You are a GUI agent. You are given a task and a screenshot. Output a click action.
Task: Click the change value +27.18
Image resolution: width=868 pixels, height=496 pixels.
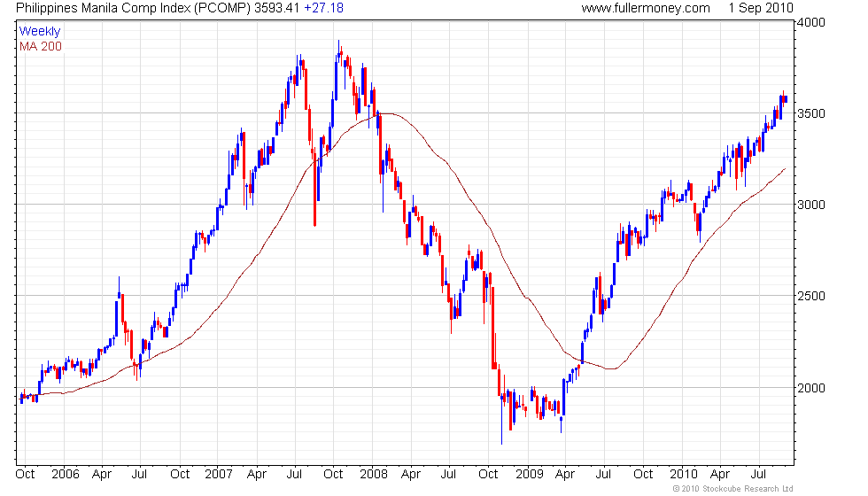(324, 8)
